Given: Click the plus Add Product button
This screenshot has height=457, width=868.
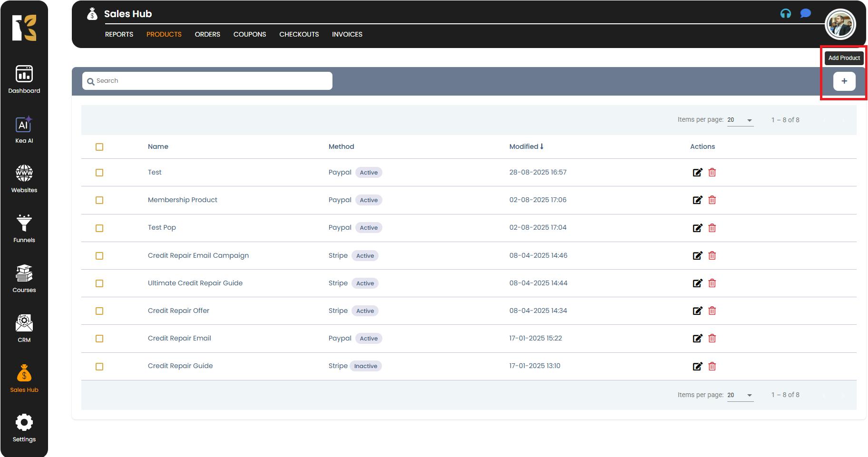Looking at the screenshot, I should [844, 81].
